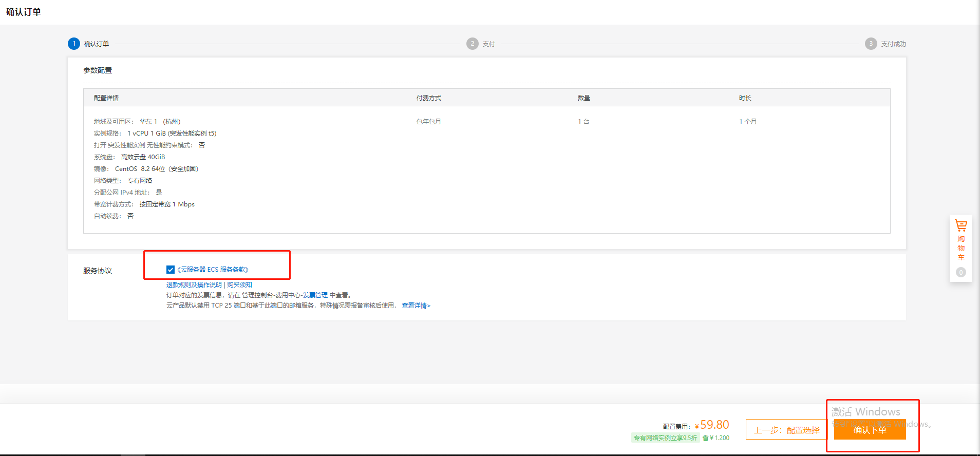Click the 1 台 quantity value
The image size is (980, 456).
pyautogui.click(x=583, y=122)
